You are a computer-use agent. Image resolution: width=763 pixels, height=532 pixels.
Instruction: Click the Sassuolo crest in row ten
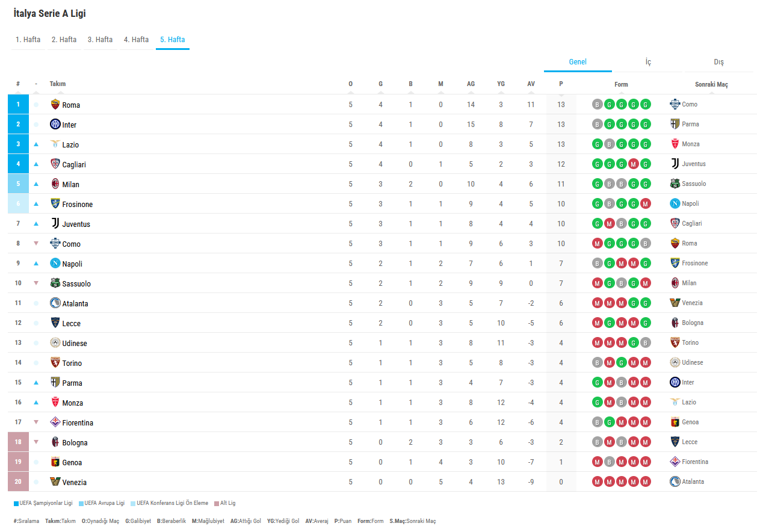(55, 283)
